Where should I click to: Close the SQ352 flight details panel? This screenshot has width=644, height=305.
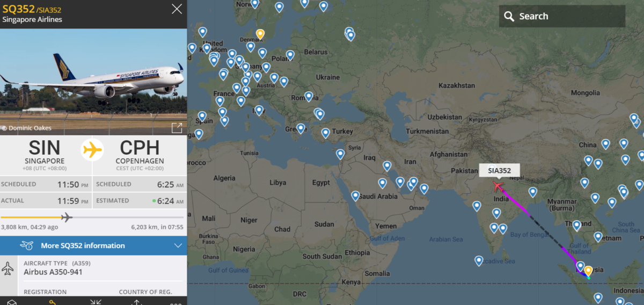coord(176,9)
